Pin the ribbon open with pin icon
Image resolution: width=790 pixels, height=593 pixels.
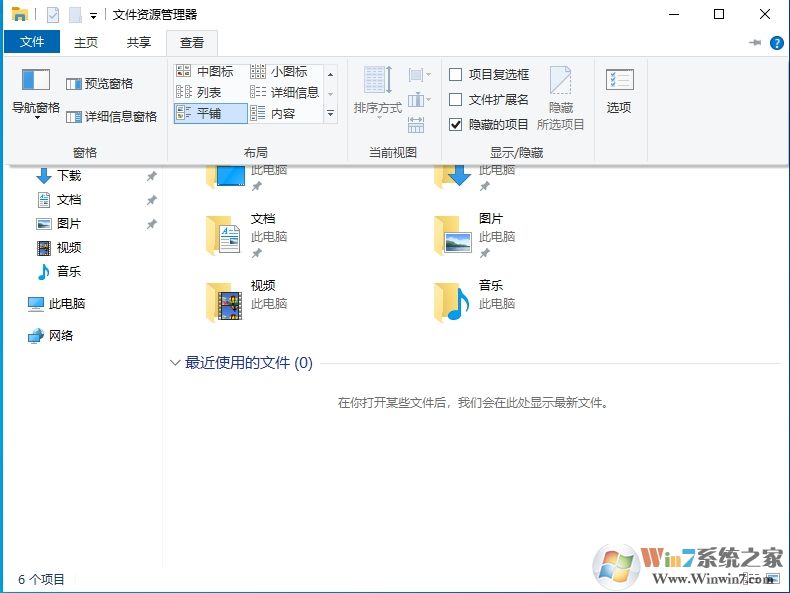755,43
